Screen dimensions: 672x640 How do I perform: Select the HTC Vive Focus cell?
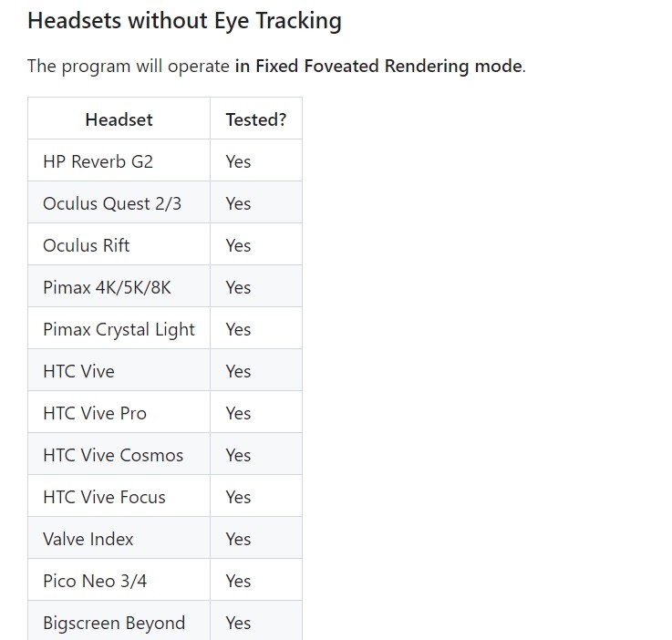(119, 498)
